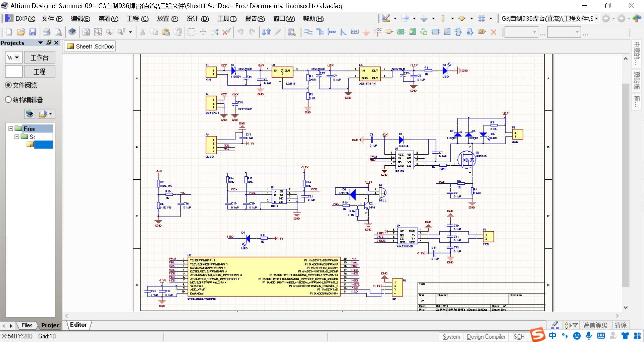Click the microphone voice input tray icon

[x=589, y=336]
